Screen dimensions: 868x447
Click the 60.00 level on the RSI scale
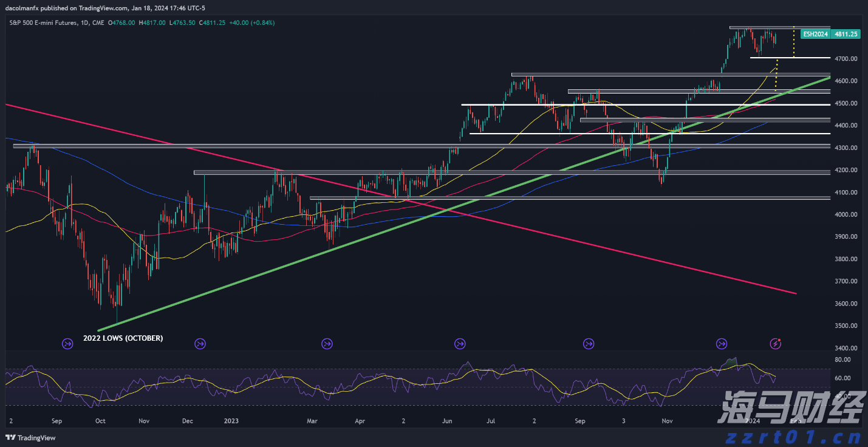pos(841,378)
